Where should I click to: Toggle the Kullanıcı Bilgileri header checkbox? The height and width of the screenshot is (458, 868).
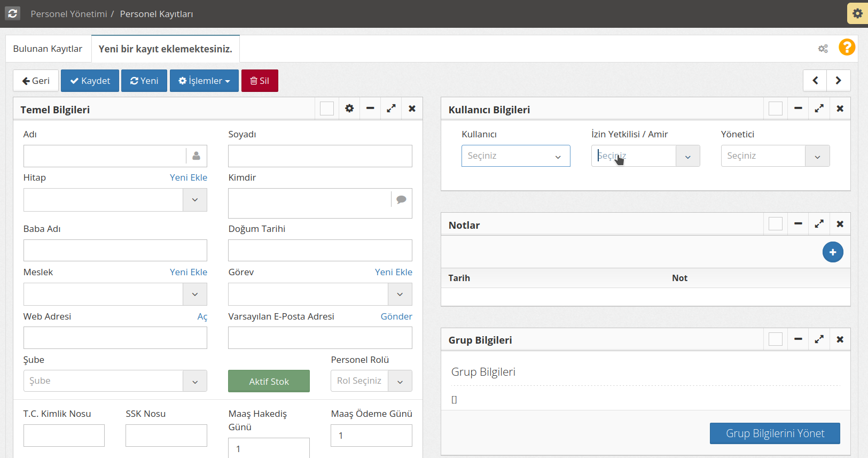775,108
